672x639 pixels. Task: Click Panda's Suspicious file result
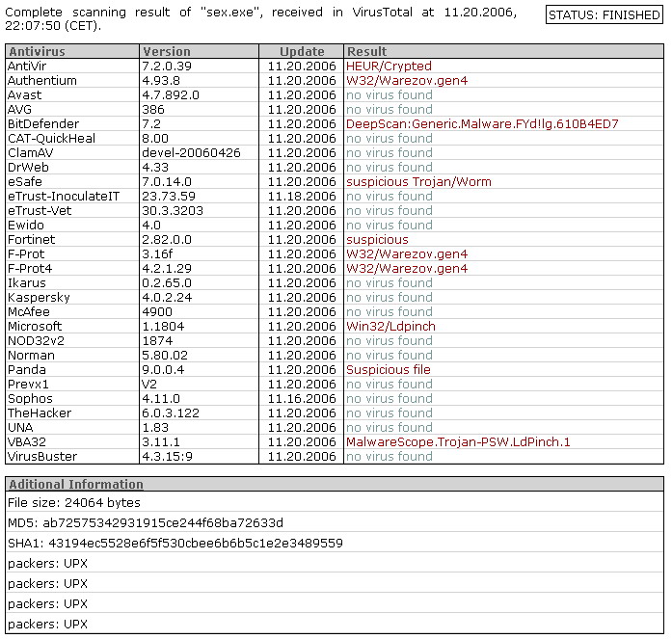(x=389, y=369)
